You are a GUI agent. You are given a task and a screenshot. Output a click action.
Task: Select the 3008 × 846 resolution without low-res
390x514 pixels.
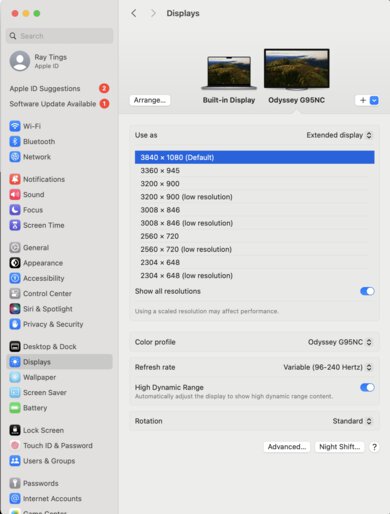tap(255, 210)
